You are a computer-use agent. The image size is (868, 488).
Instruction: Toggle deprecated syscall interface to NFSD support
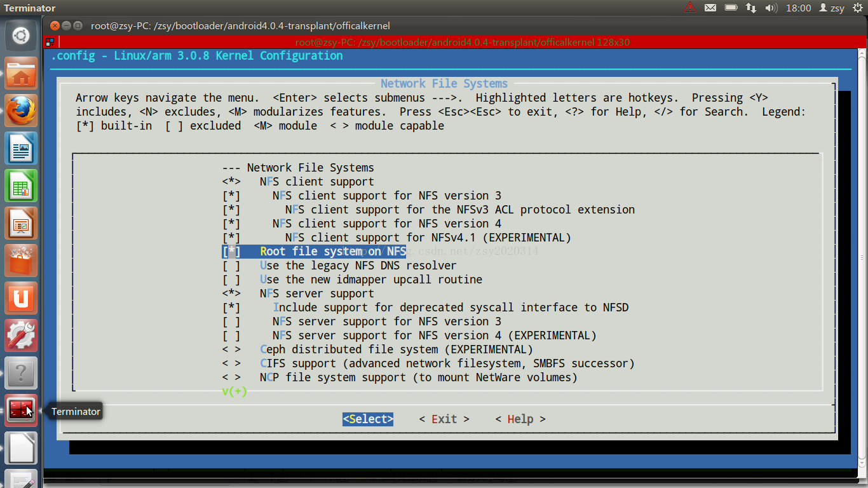tap(425, 308)
